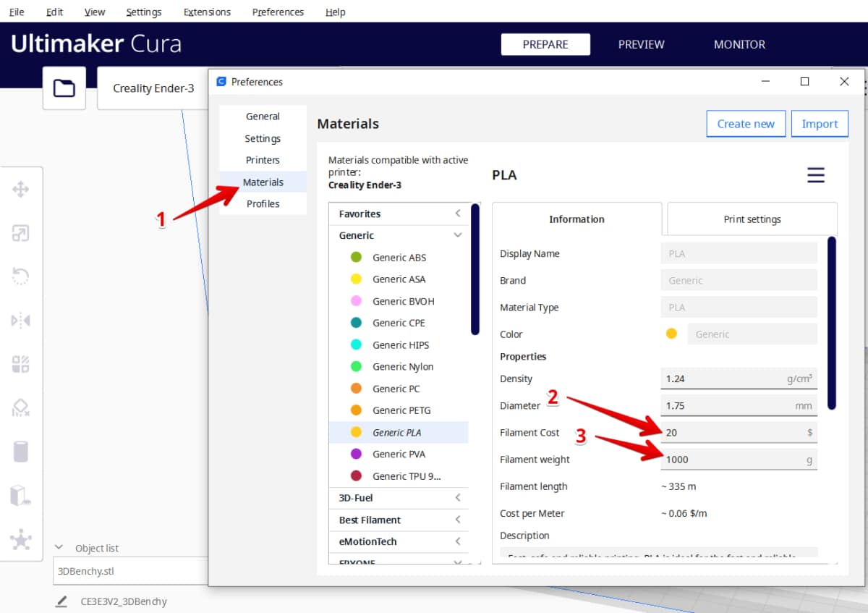Click the materials list scrollbar

coord(475,269)
